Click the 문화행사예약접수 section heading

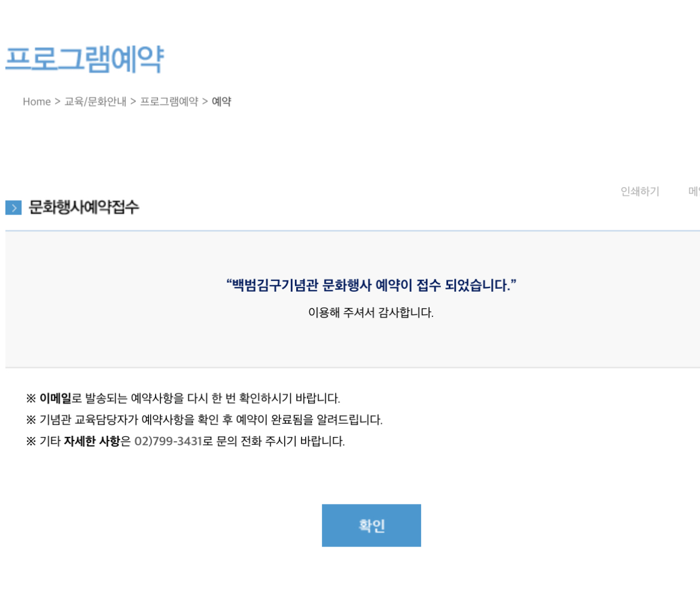point(84,207)
